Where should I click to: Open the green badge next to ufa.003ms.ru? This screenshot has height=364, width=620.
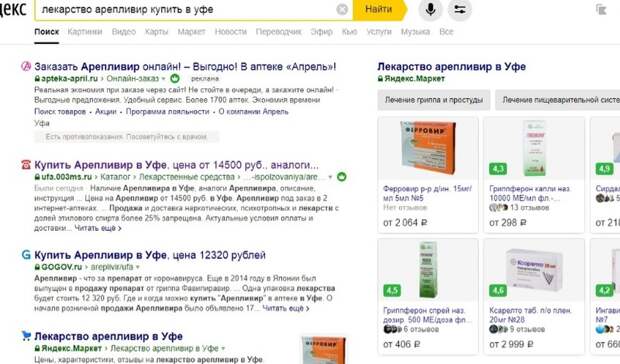342,177
